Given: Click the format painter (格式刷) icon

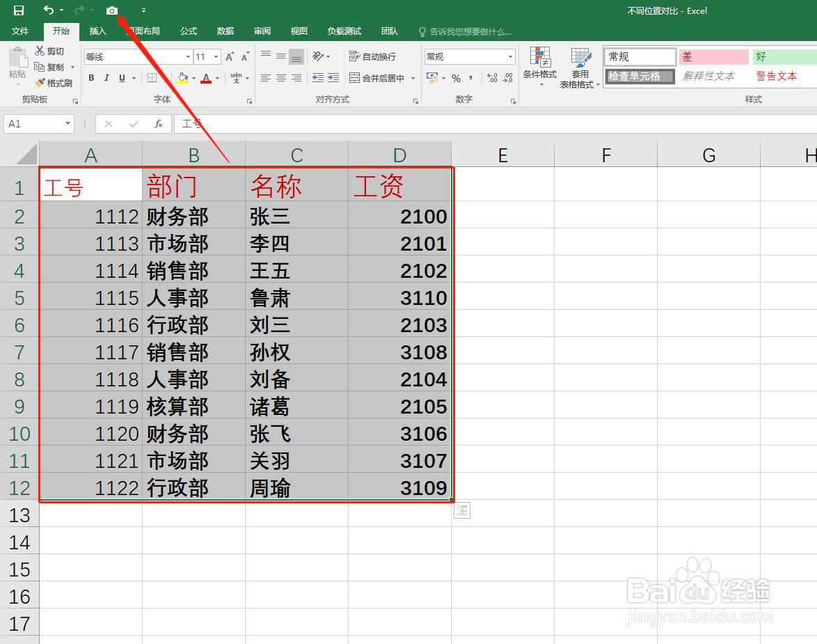Looking at the screenshot, I should [54, 82].
